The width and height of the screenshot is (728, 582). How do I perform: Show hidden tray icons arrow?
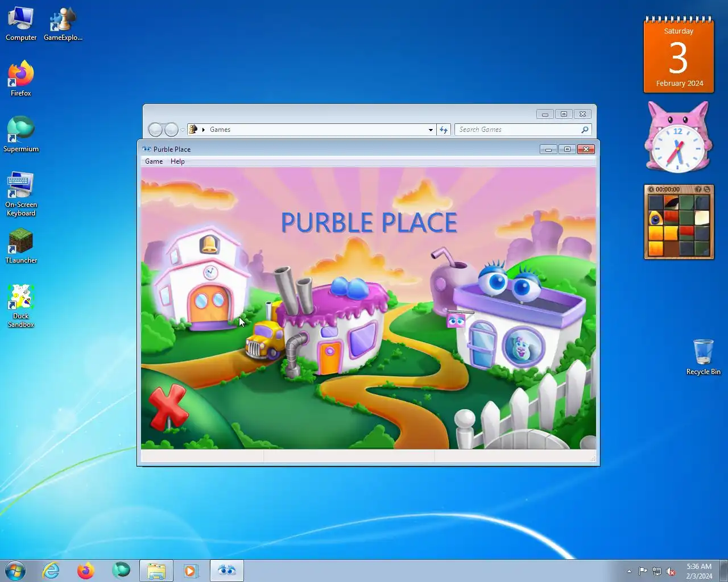click(629, 571)
